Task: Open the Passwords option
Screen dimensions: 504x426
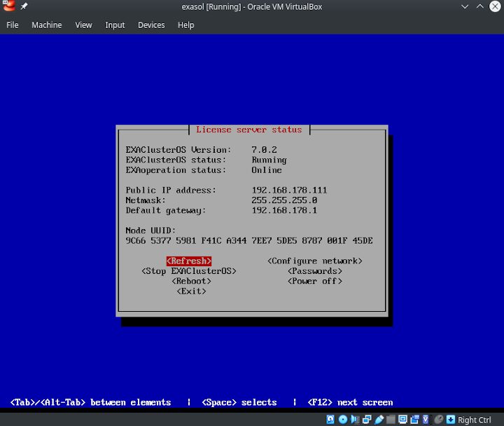Action: [x=315, y=271]
